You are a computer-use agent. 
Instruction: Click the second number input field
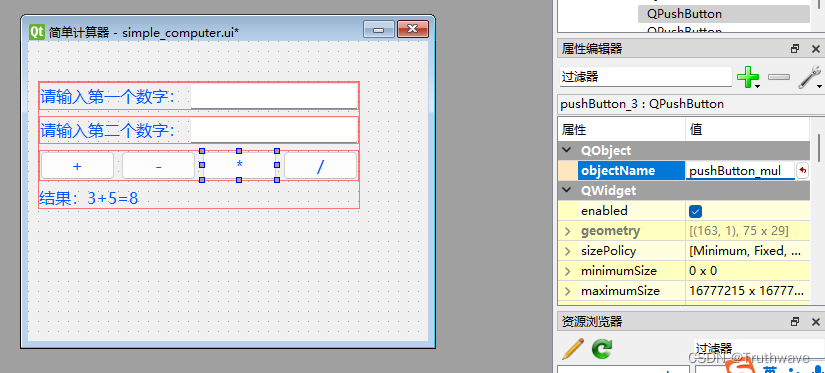[274, 130]
